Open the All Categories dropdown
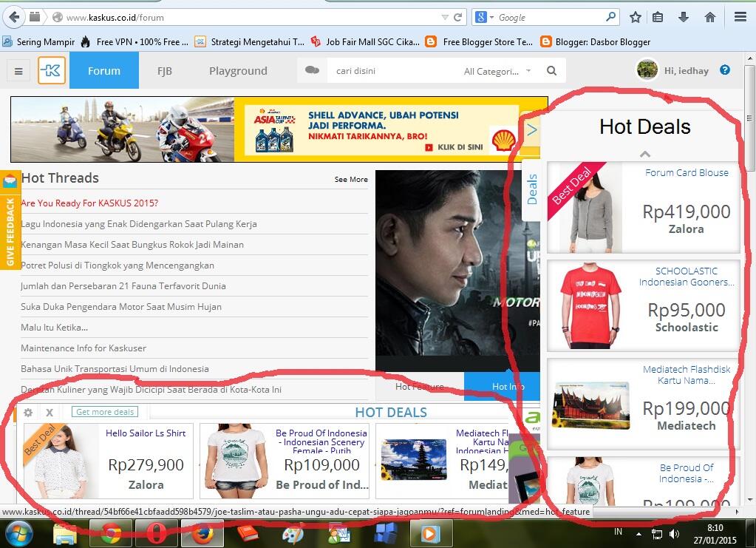Screen dimensions: 756x548 click(x=497, y=71)
